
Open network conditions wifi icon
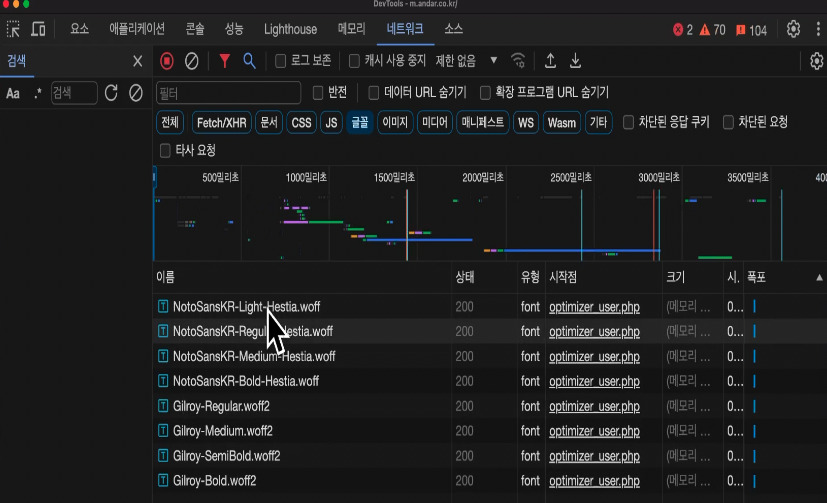(518, 61)
